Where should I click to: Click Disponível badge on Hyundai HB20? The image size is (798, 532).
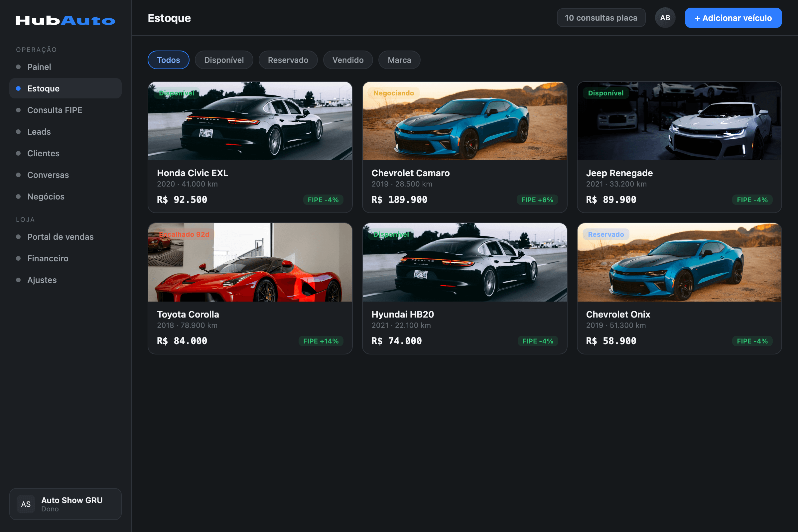click(391, 234)
